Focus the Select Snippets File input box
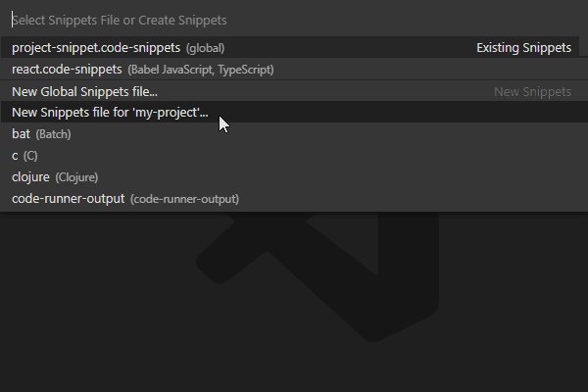 296,20
